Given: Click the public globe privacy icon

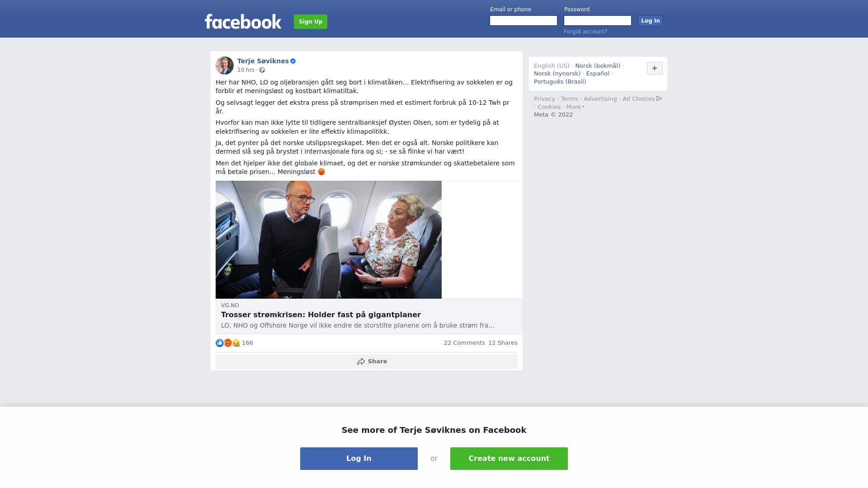Looking at the screenshot, I should (262, 70).
